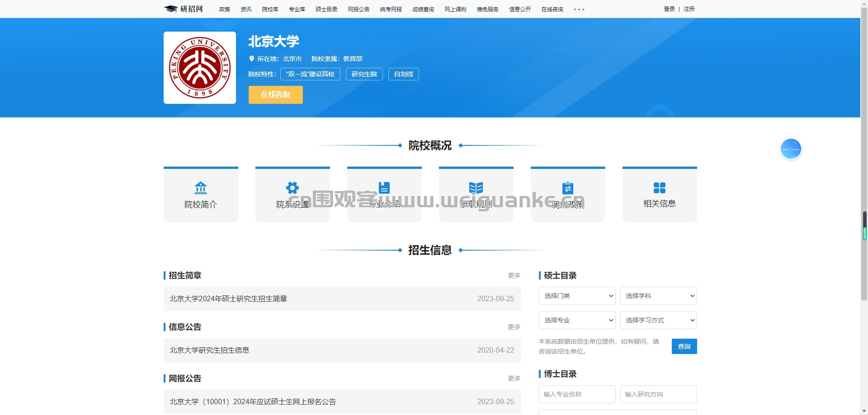This screenshot has width=868, height=415.
Task: Click the date 2020-04-22
Action: 495,350
